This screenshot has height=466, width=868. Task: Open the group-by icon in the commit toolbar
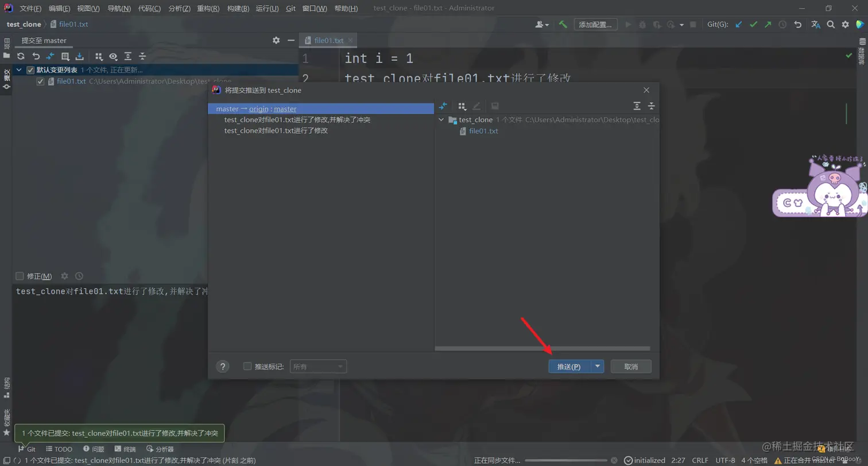(99, 56)
